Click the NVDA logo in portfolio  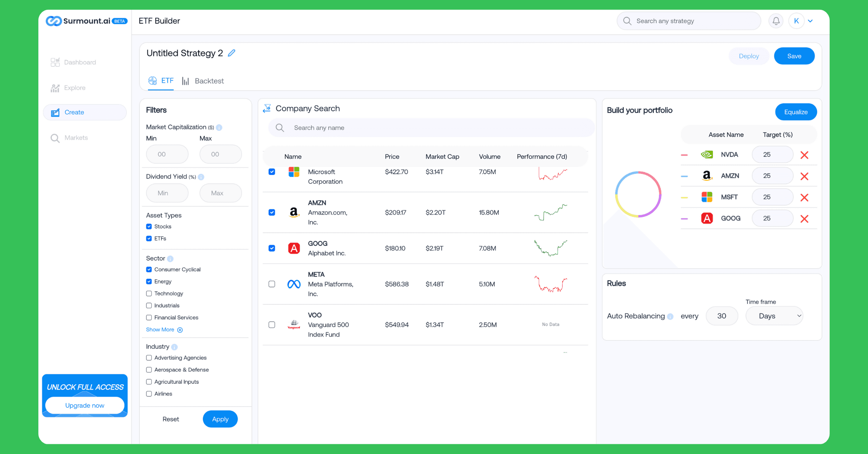[x=707, y=155]
